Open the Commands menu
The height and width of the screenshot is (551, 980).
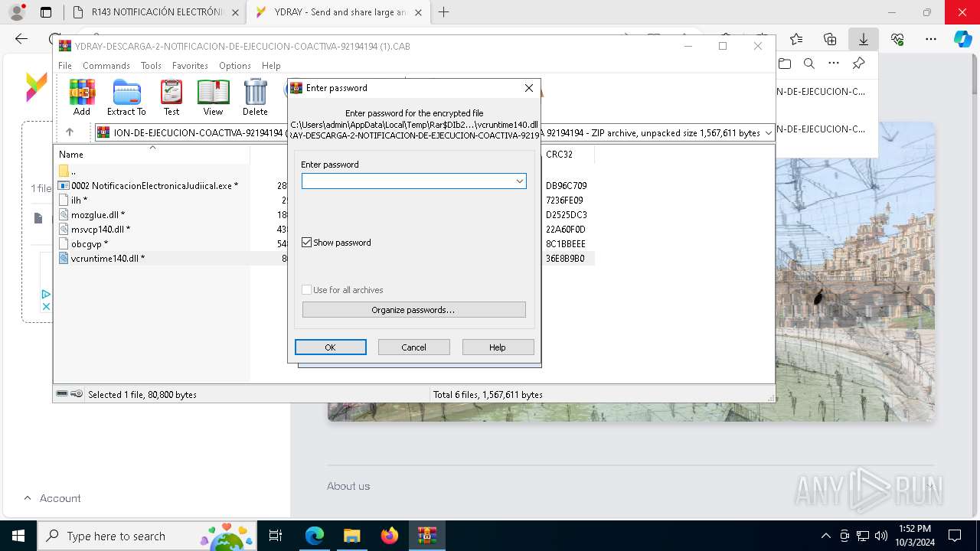click(x=106, y=66)
